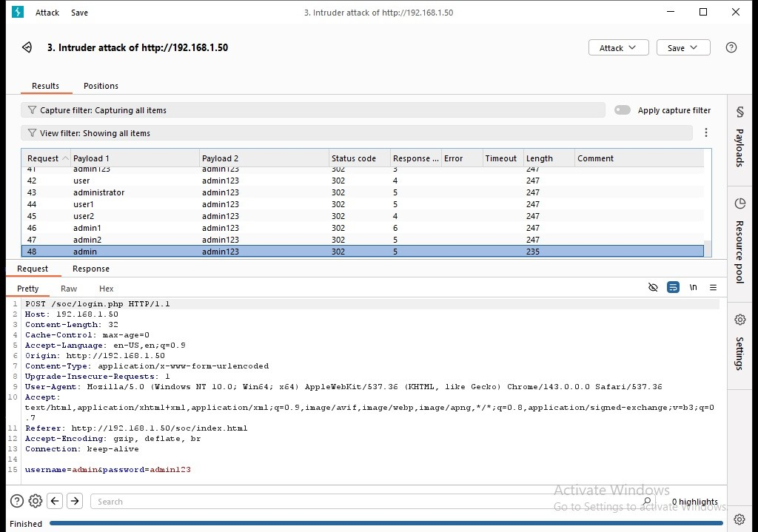The image size is (758, 532).
Task: Open the Settings side panel gear icon
Action: point(739,320)
